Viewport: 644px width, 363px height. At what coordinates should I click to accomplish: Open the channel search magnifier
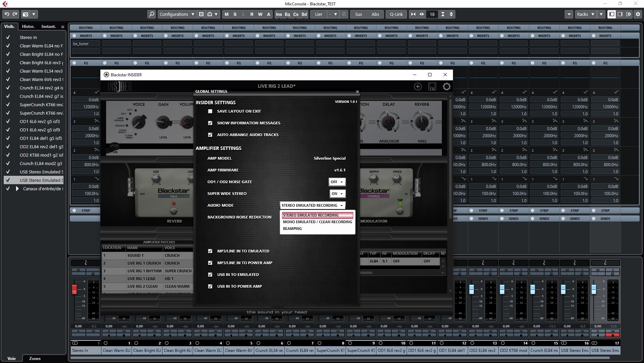pos(151,14)
